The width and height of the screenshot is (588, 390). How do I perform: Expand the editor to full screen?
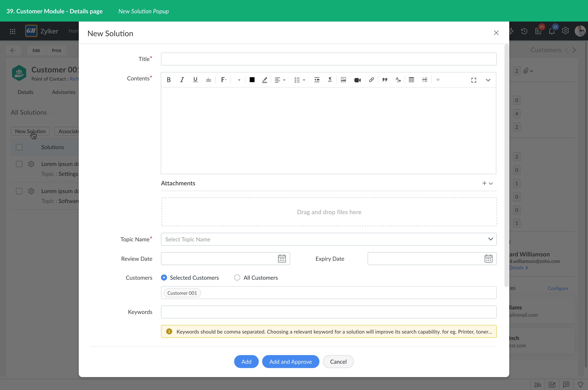point(474,80)
